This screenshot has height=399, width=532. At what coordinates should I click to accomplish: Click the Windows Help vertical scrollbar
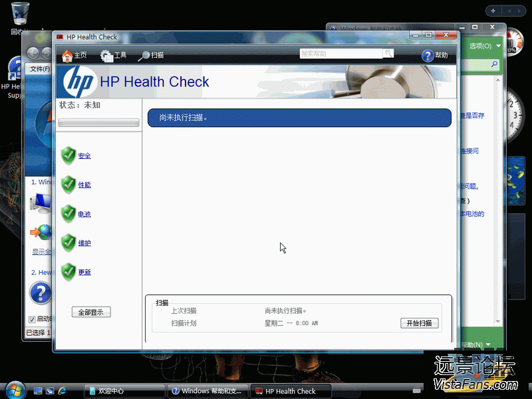pyautogui.click(x=497, y=200)
